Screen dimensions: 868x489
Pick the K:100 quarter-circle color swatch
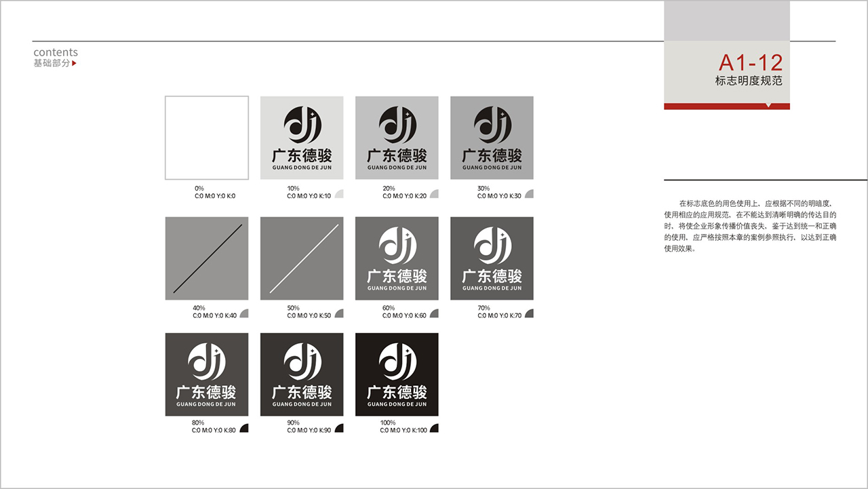(434, 428)
